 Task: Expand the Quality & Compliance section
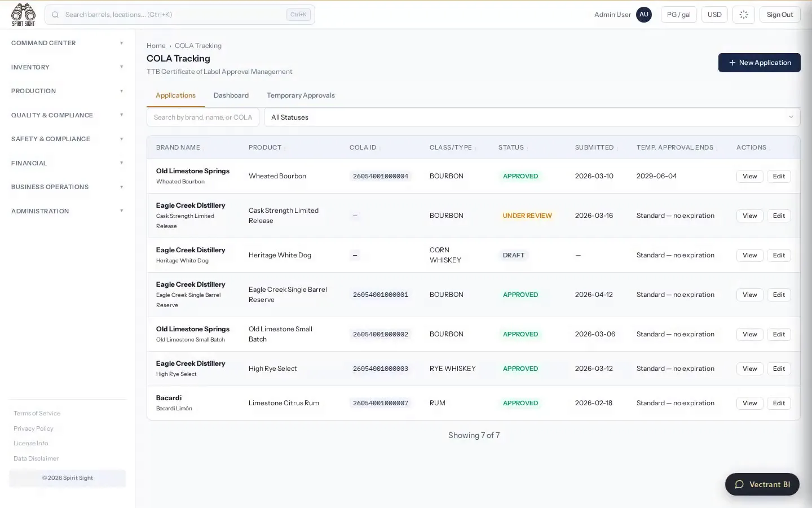point(67,115)
